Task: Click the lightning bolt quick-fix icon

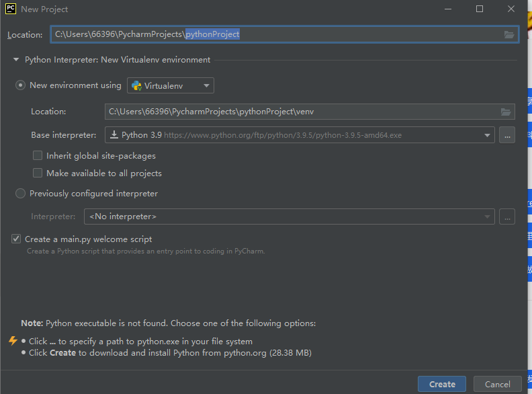Action: (x=13, y=341)
